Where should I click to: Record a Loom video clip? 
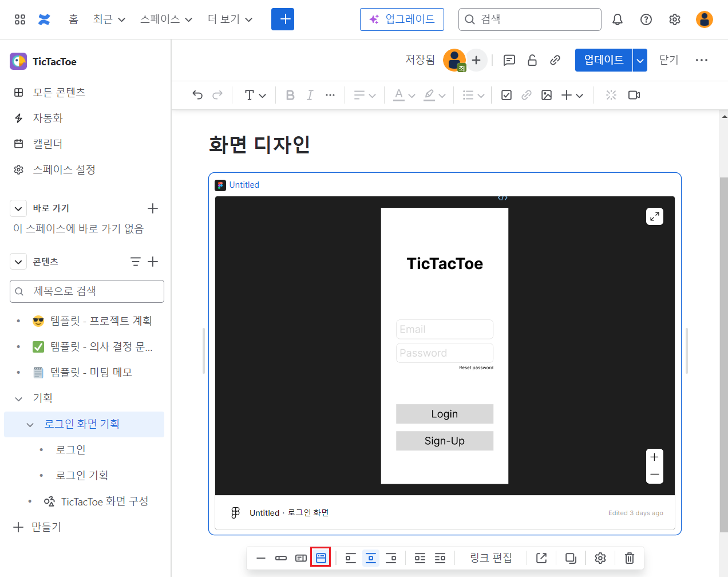click(x=634, y=95)
